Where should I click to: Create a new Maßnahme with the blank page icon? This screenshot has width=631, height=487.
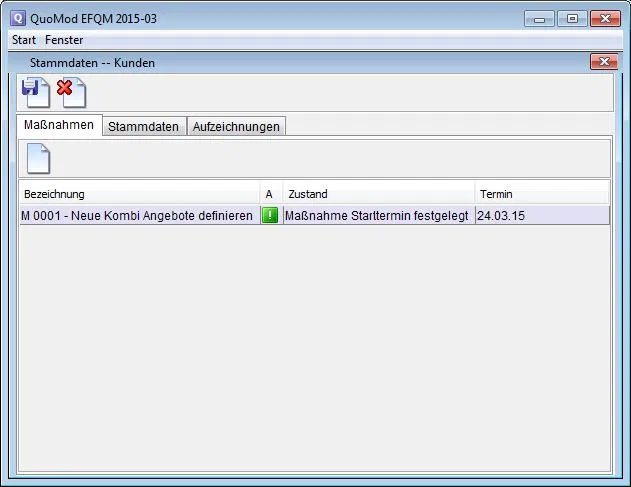(38, 159)
